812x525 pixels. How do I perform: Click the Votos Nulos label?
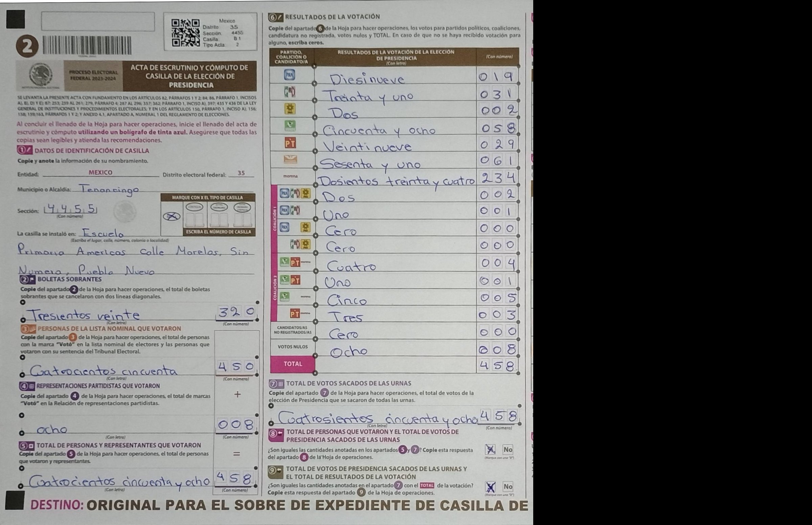click(x=292, y=347)
